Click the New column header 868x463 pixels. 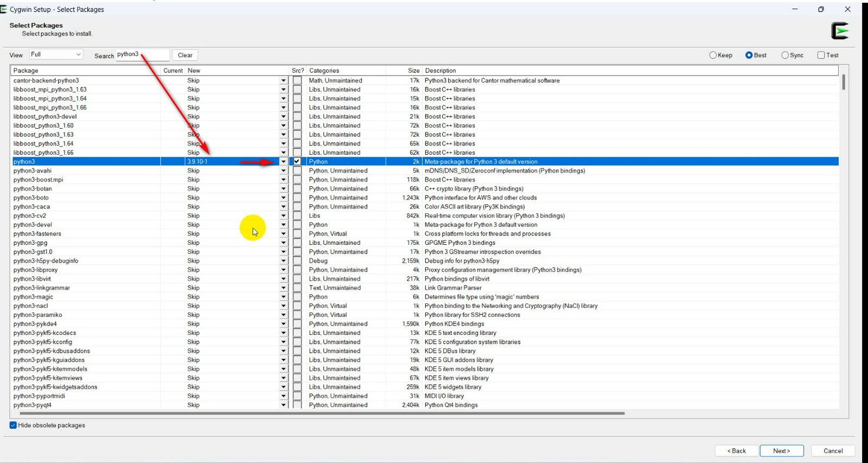coord(237,71)
